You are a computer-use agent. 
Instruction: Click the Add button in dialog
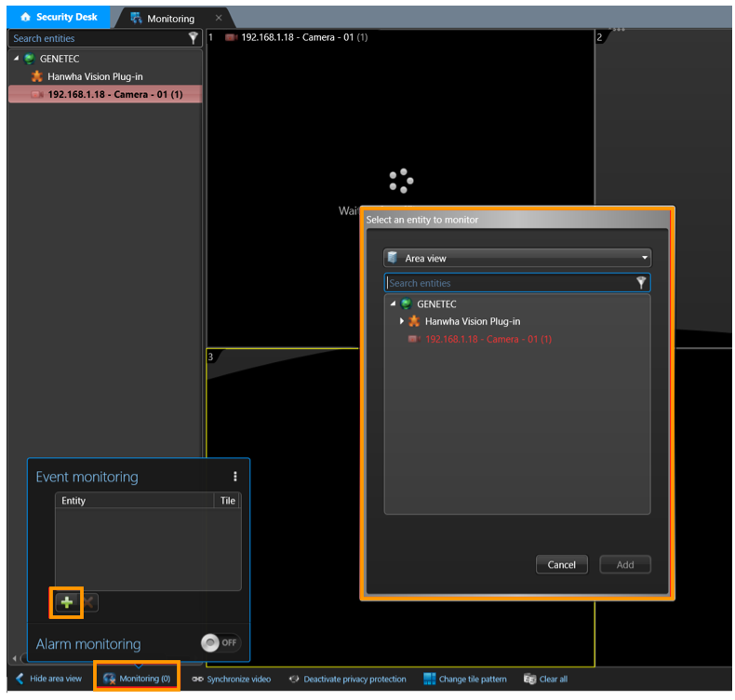click(625, 564)
